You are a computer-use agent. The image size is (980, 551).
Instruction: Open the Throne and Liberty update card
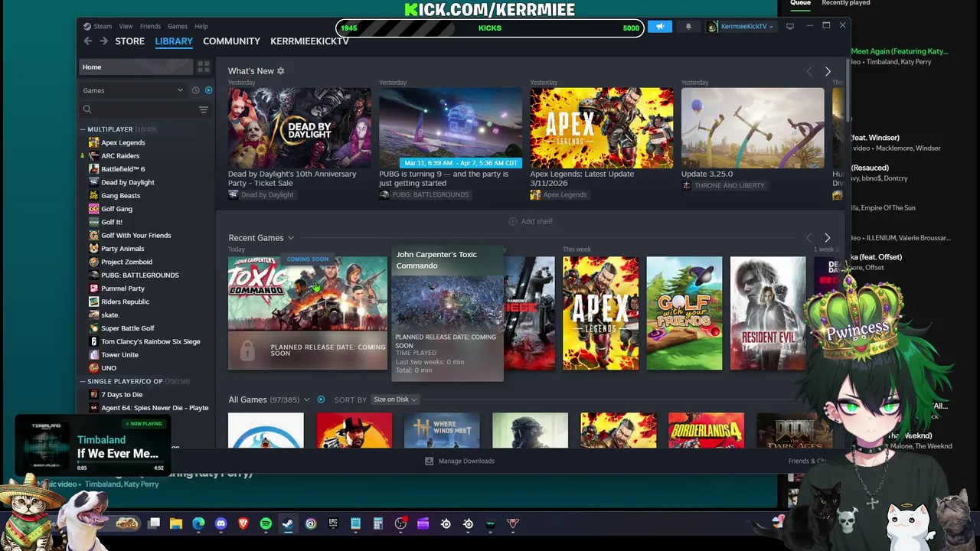pyautogui.click(x=753, y=128)
